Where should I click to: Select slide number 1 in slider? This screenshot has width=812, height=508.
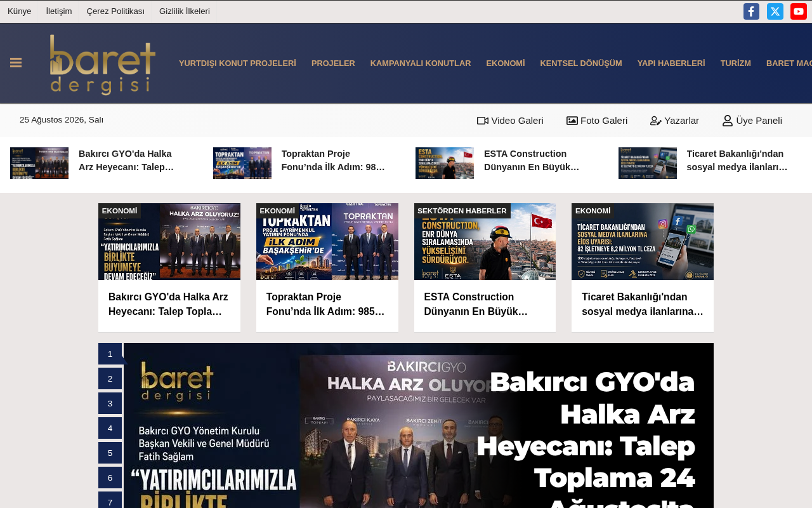coord(110,354)
